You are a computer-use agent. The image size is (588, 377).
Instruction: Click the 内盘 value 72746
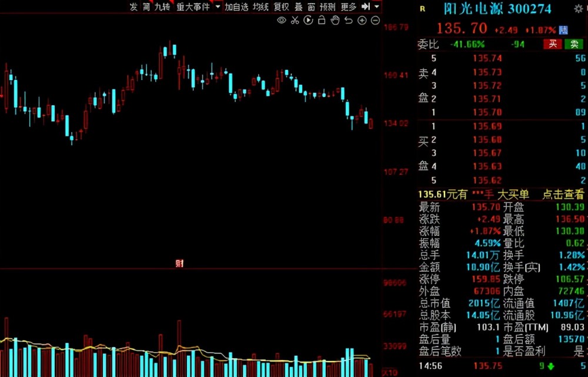(x=571, y=291)
